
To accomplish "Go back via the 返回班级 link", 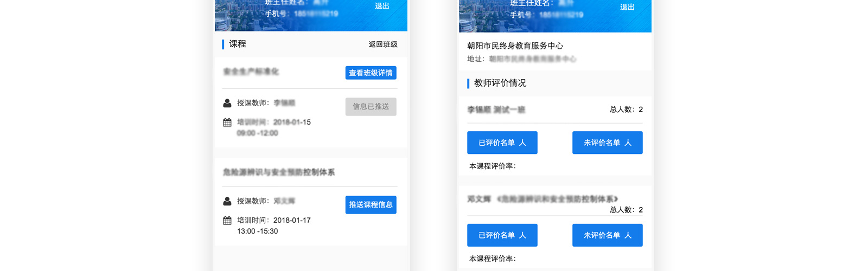I will 383,44.
